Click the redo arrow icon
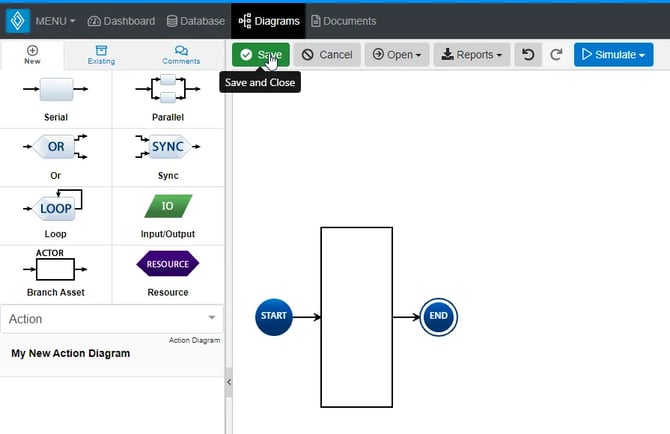The width and height of the screenshot is (670, 434). pyautogui.click(x=556, y=55)
